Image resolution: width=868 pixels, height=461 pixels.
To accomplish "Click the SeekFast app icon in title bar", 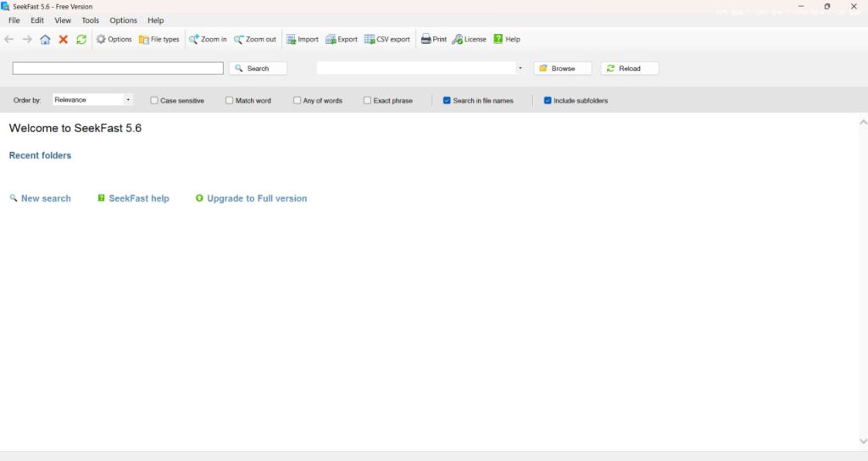I will [x=5, y=6].
